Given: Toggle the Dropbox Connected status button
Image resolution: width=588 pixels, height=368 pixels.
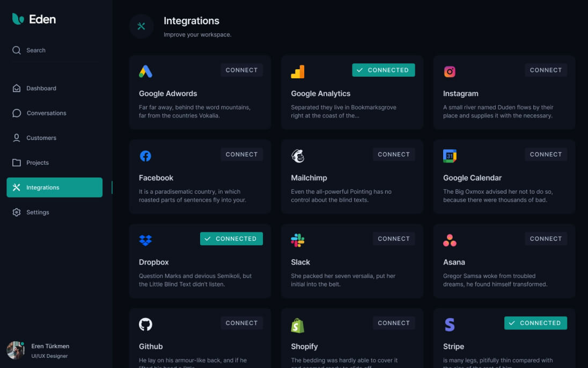Looking at the screenshot, I should (x=231, y=239).
